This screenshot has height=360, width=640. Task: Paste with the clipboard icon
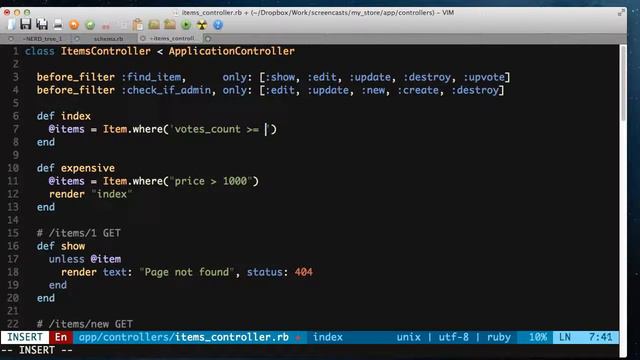(138, 25)
